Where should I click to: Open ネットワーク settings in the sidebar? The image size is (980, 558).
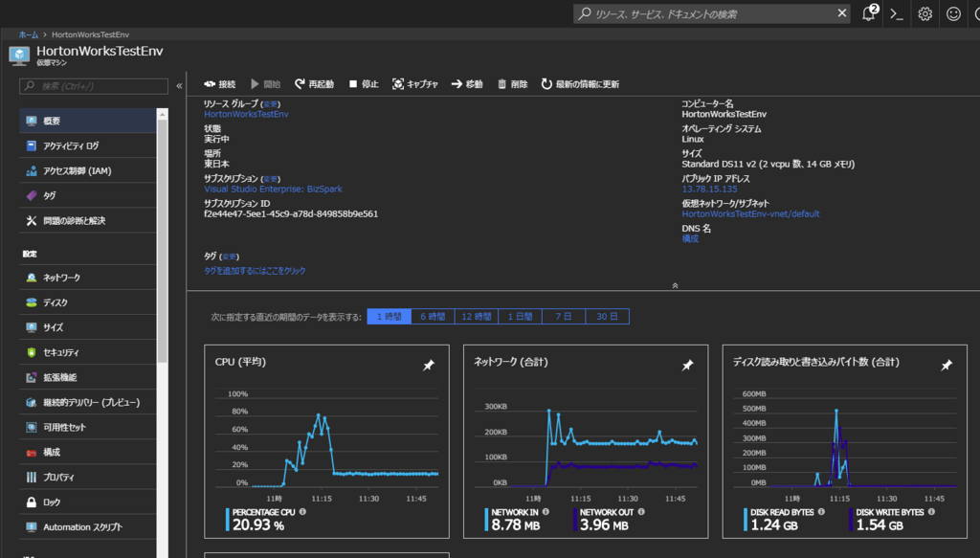click(x=87, y=278)
